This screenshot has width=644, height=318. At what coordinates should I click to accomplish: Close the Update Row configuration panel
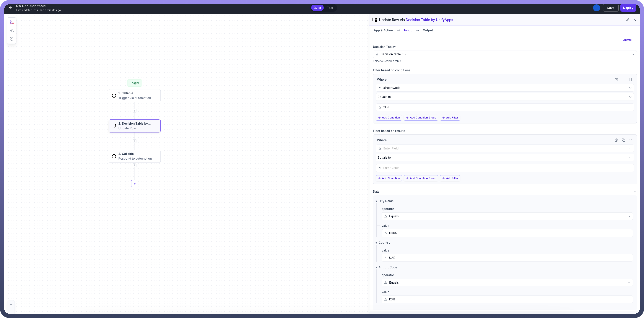(635, 20)
